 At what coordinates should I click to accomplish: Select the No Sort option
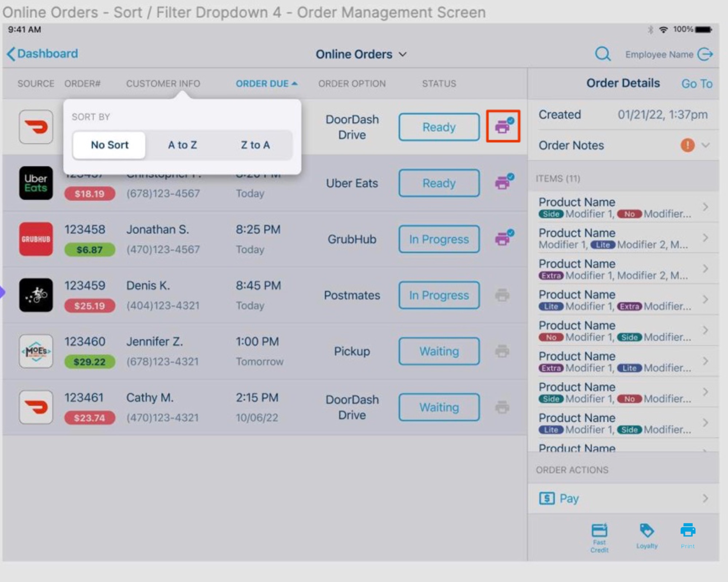pyautogui.click(x=109, y=145)
